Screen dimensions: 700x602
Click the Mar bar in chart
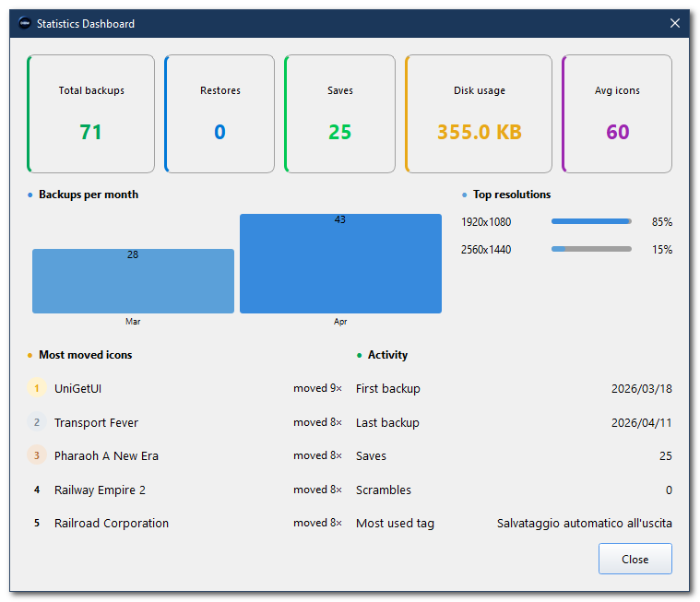click(x=133, y=281)
